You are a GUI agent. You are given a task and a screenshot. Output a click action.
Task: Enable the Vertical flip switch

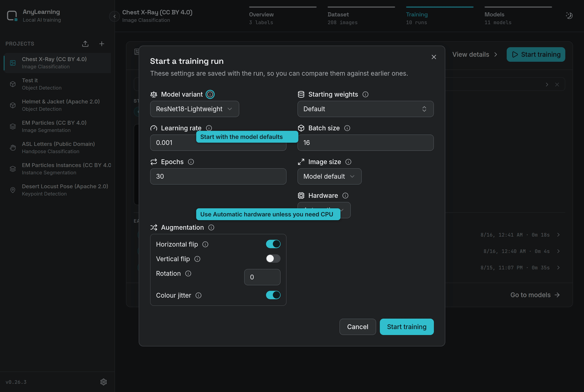pos(273,259)
